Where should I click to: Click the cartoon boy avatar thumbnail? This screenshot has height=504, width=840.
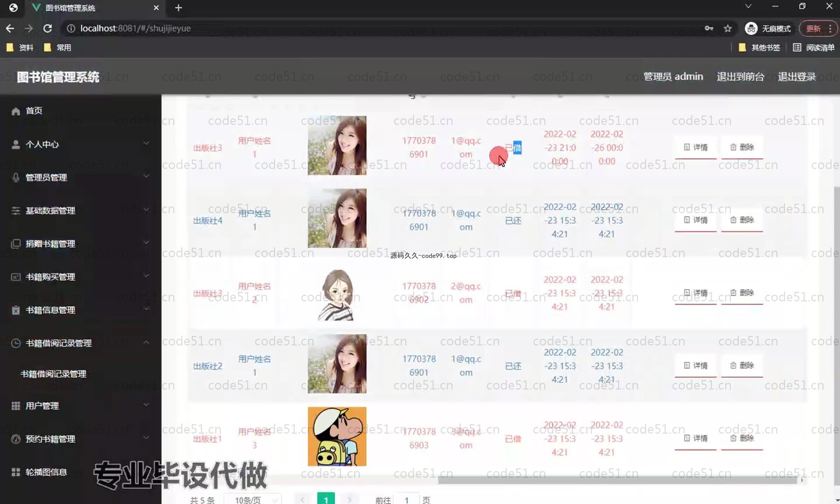pos(337,436)
